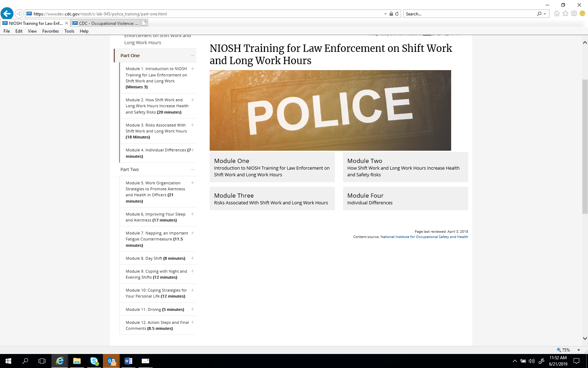Viewport: 588px width, 368px height.
Task: Select the NIOSH Training for Law Enf tab
Action: 35,23
